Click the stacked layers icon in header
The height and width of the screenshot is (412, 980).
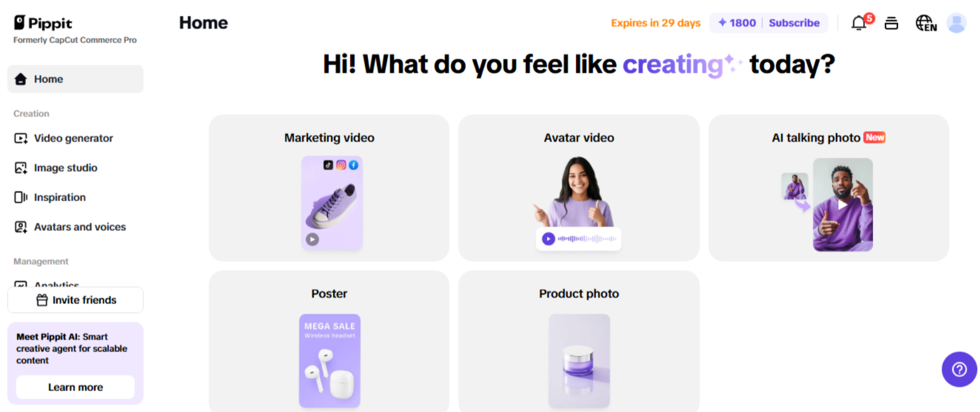tap(891, 23)
